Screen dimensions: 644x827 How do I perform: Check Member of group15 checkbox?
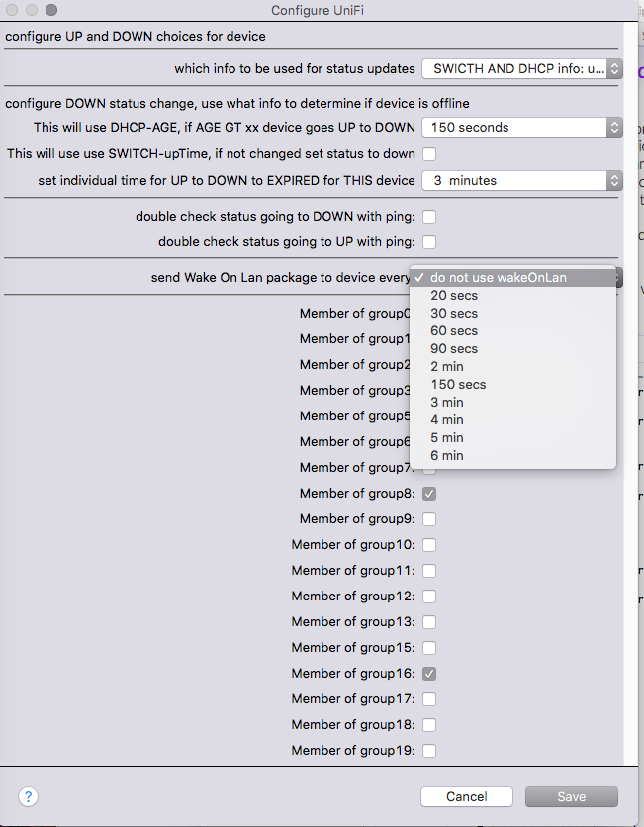[429, 648]
